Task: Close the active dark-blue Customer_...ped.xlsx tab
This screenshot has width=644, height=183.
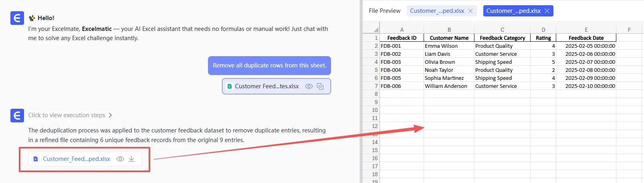Action: [547, 11]
